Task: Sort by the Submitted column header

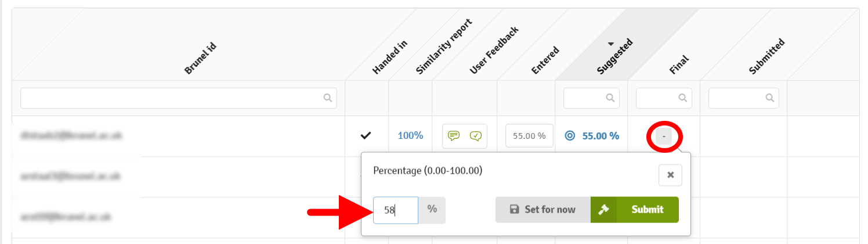Action: (766, 56)
